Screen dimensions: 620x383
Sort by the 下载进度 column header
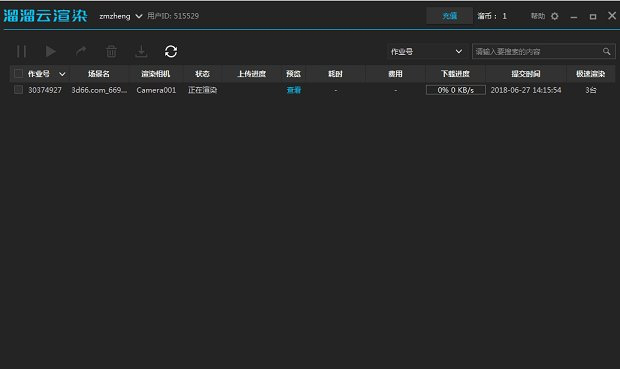click(x=456, y=74)
